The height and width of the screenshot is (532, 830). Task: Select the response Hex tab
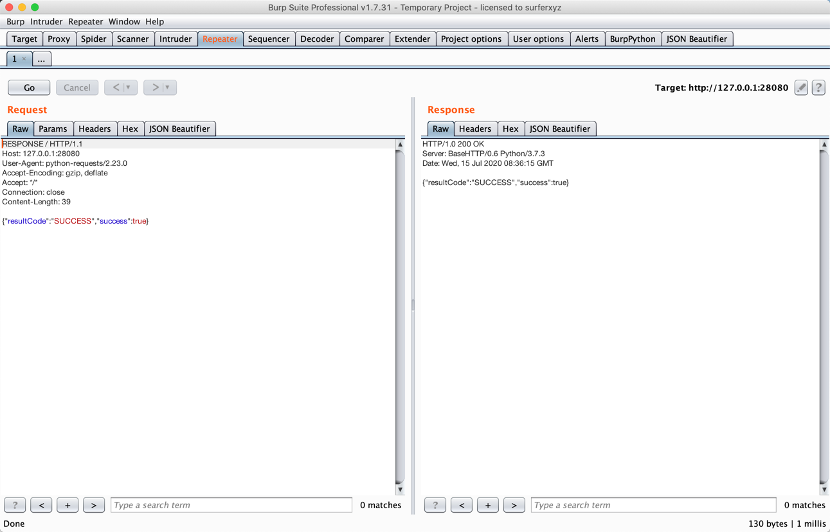[x=511, y=129]
